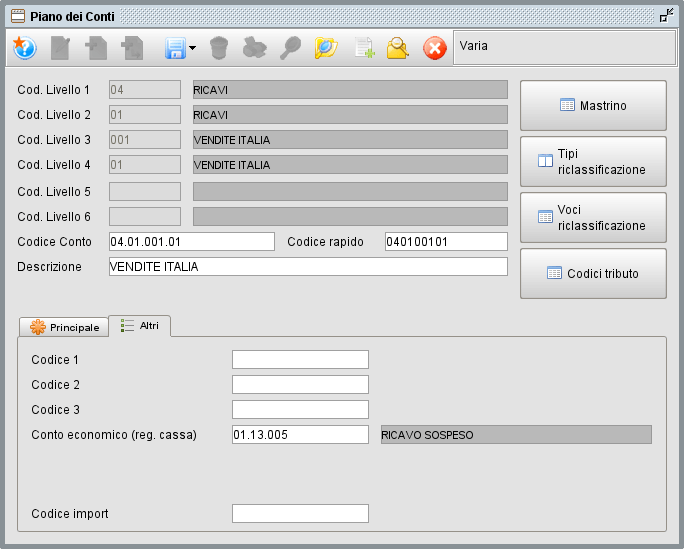Image resolution: width=684 pixels, height=549 pixels.
Task: Expand the save options dropdown arrow
Action: [192, 48]
